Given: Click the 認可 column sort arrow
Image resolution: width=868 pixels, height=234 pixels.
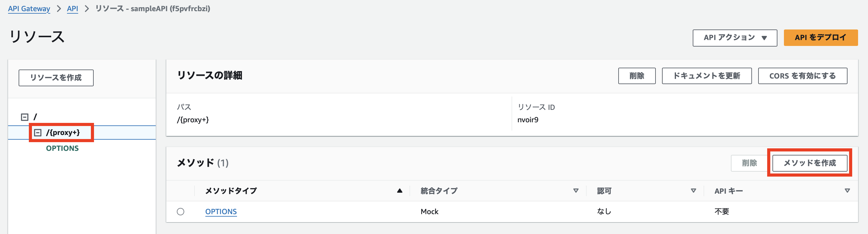Looking at the screenshot, I should pyautogui.click(x=693, y=190).
